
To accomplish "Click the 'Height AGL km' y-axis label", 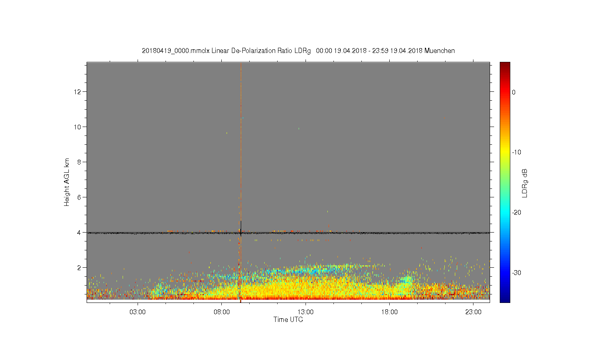I will [67, 182].
